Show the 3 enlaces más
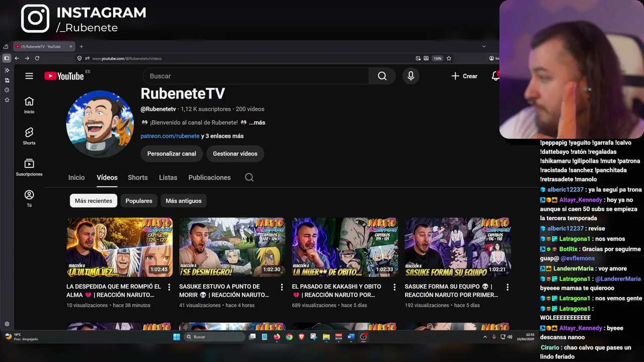Screen dimensions: 644x362 tap(222, 136)
